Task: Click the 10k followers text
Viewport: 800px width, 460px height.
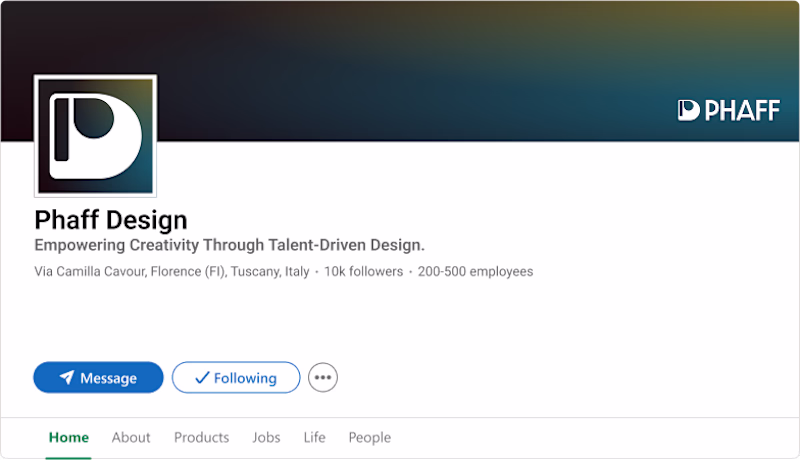Action: [363, 271]
